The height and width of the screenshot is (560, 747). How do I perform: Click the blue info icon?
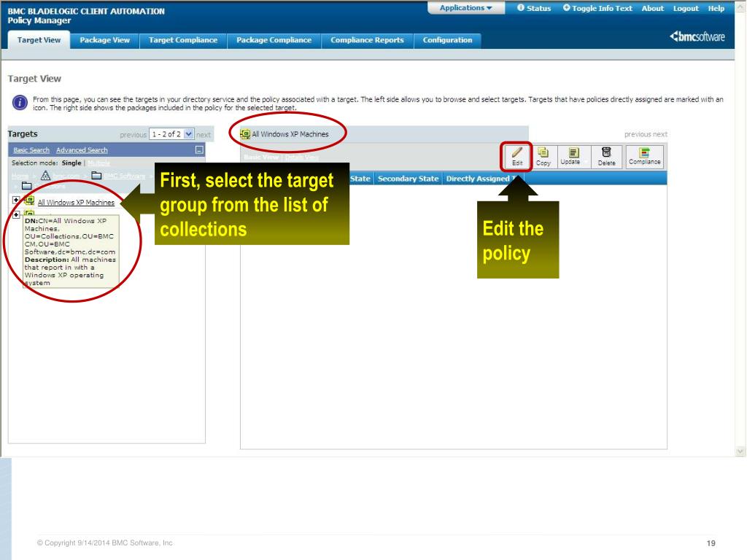point(20,102)
